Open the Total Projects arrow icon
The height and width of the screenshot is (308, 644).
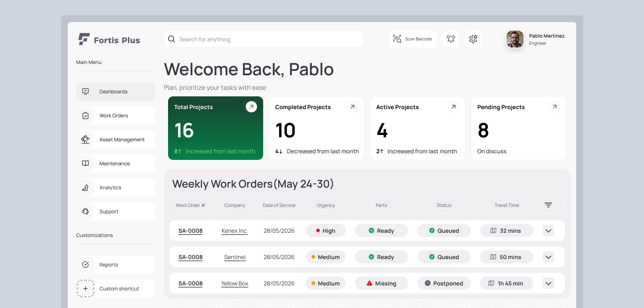point(251,107)
